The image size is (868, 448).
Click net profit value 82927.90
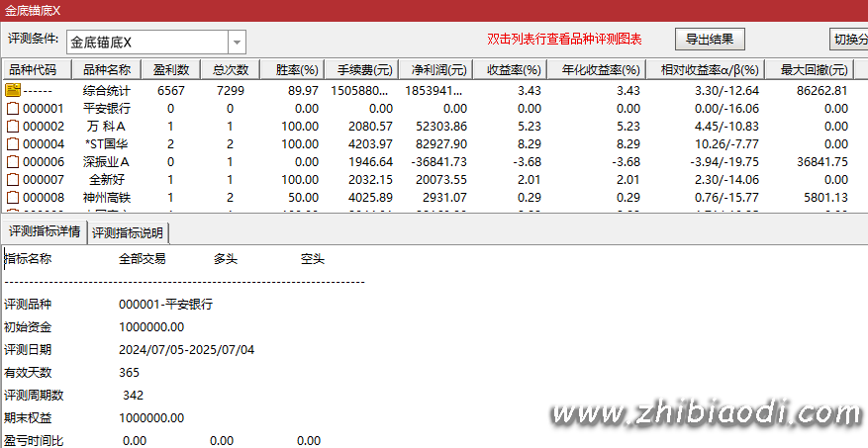coord(441,143)
